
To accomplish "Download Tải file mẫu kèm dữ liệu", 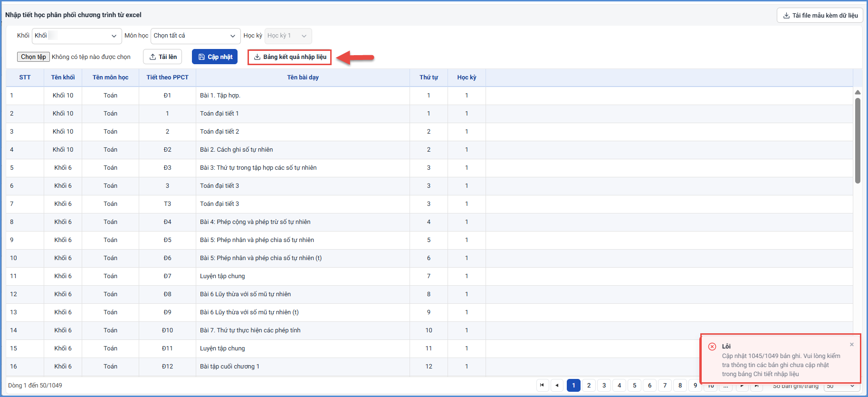I will pyautogui.click(x=820, y=15).
